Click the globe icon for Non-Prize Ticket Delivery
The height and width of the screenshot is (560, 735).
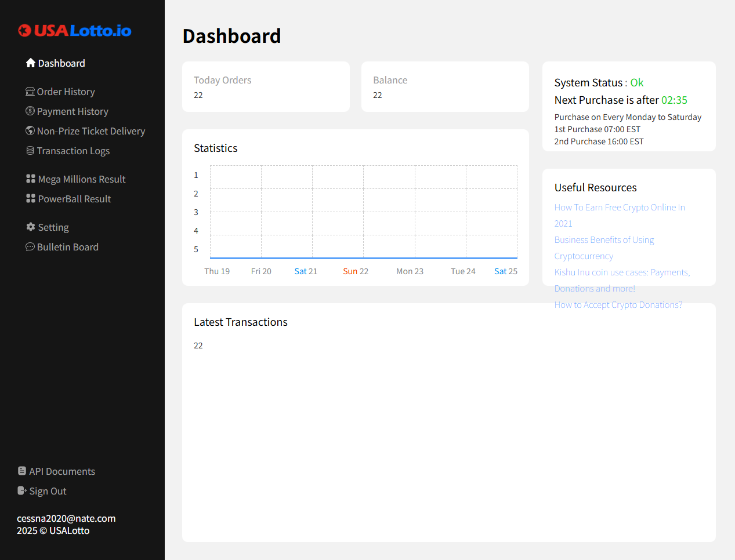(30, 131)
